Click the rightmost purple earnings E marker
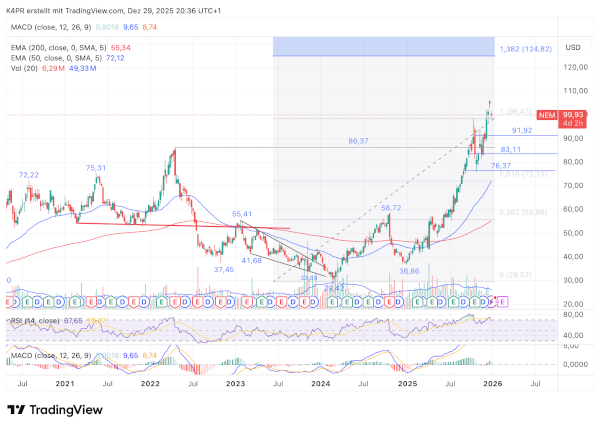This screenshot has height=428, width=600. [503, 300]
